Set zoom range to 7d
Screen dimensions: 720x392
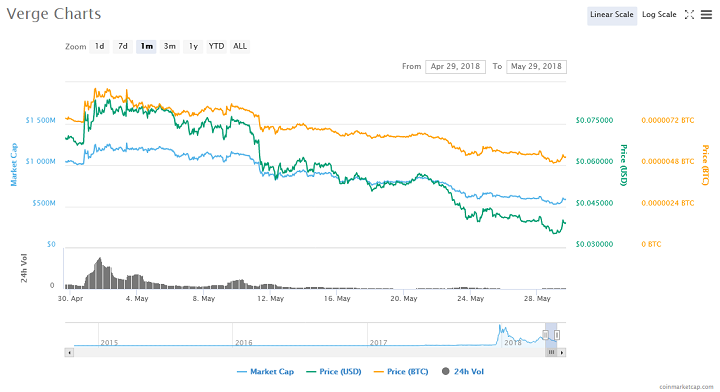pyautogui.click(x=123, y=46)
